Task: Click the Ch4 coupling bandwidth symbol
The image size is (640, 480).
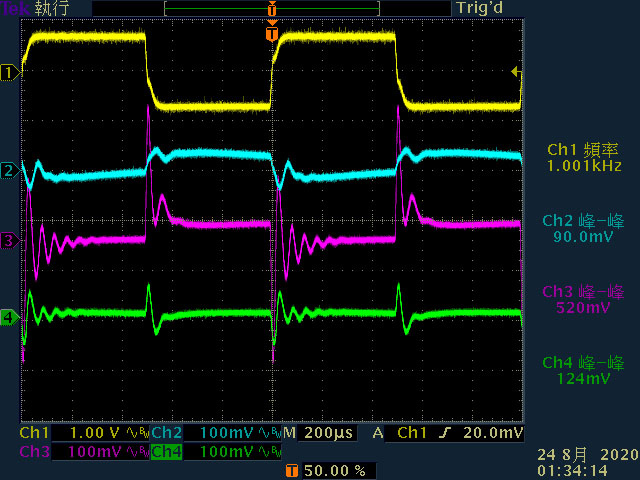Action: coord(270,452)
